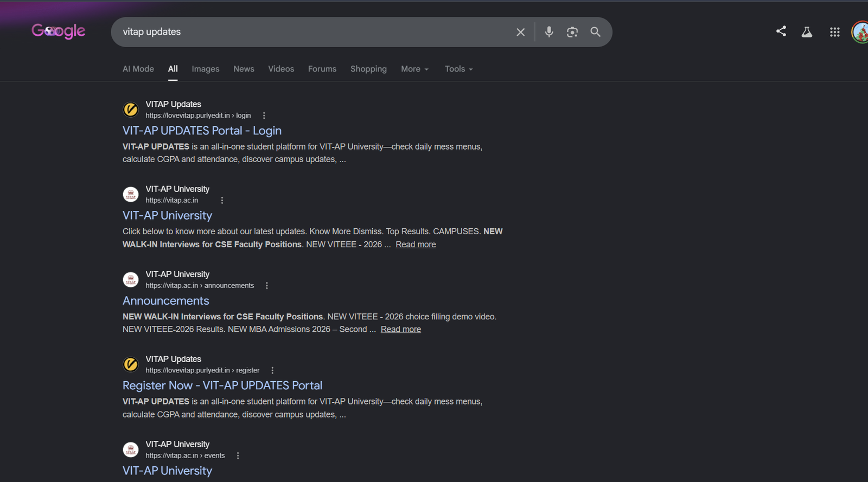
Task: Click the VIT-AP University favicon on the events result
Action: pos(131,449)
